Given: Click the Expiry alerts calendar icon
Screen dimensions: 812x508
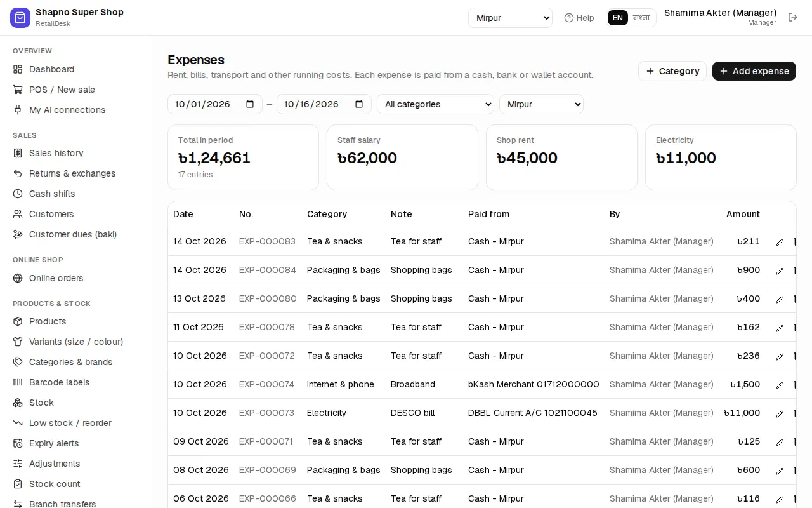Looking at the screenshot, I should [x=18, y=443].
